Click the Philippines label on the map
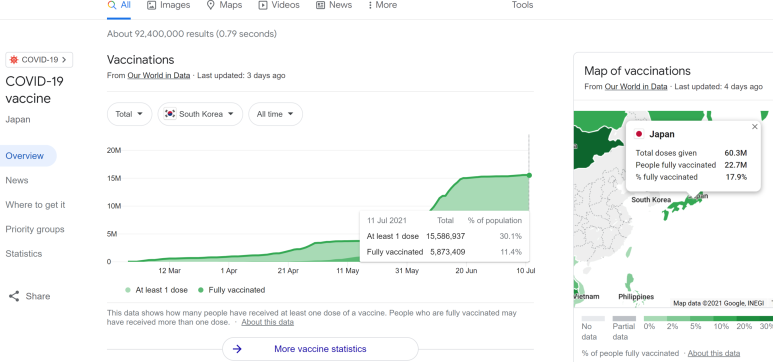 point(636,297)
